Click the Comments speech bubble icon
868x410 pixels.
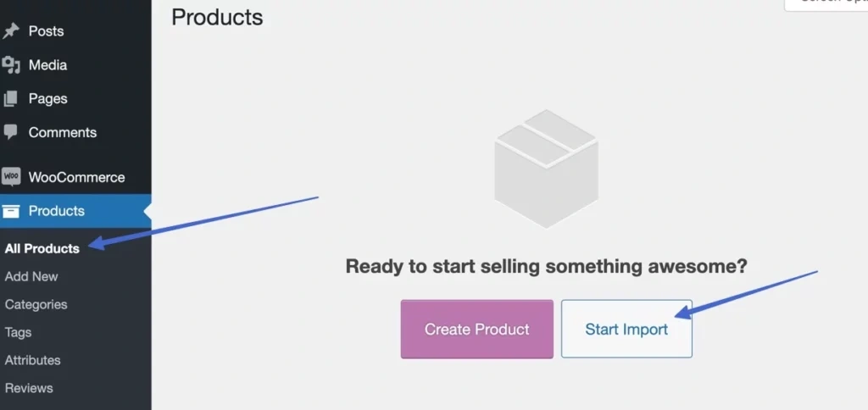(10, 132)
